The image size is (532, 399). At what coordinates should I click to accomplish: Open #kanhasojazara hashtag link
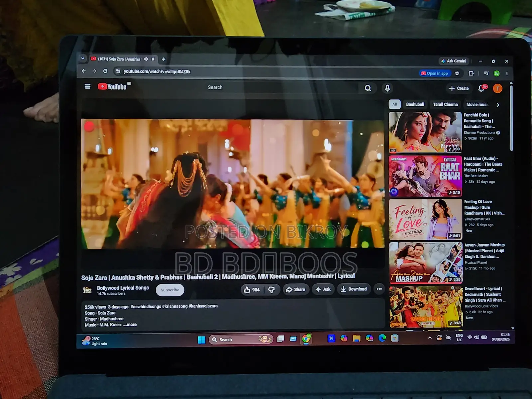coord(203,306)
